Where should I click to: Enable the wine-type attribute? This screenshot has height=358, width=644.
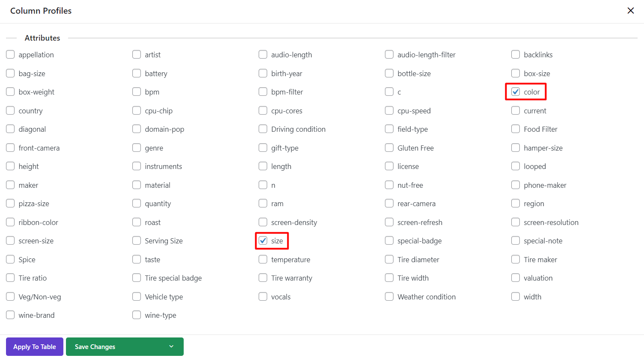(x=137, y=315)
